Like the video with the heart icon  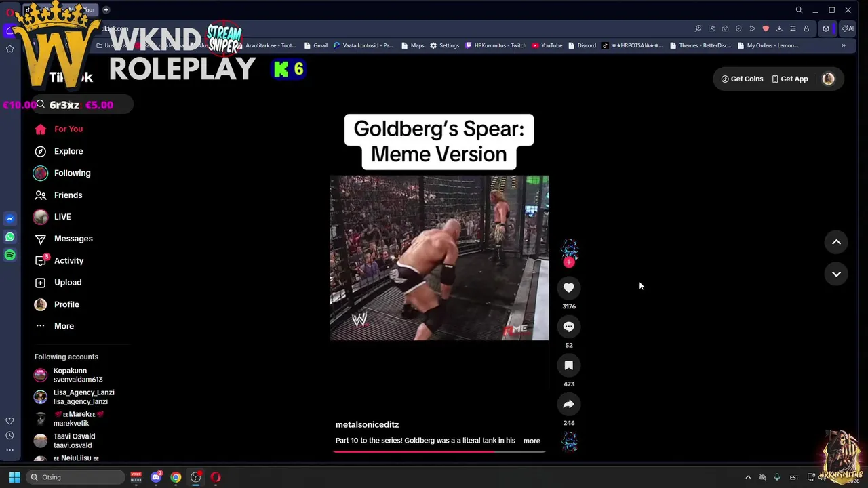569,288
